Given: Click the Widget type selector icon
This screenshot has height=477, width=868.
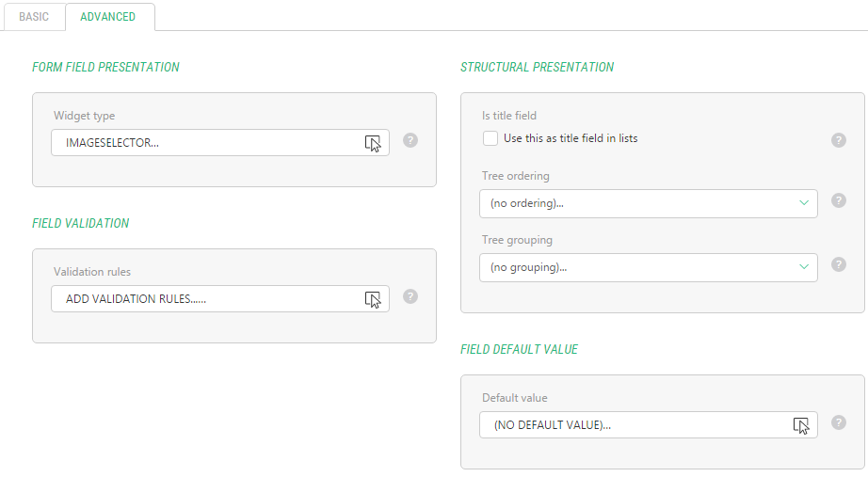Looking at the screenshot, I should 373,143.
